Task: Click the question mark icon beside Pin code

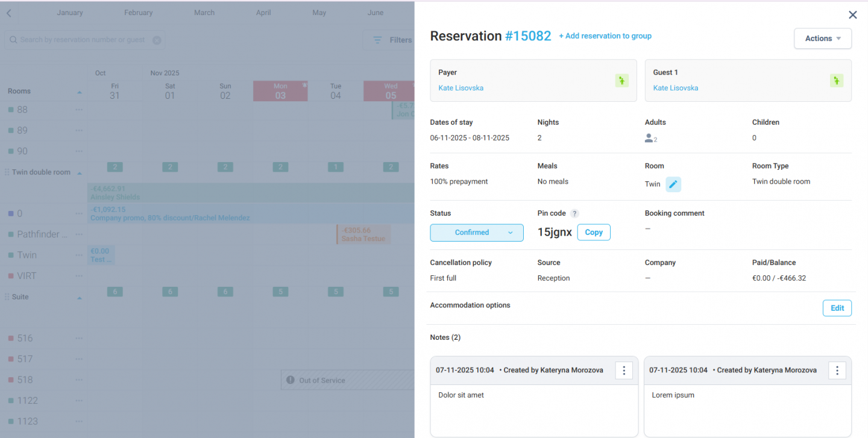Action: pyautogui.click(x=573, y=213)
